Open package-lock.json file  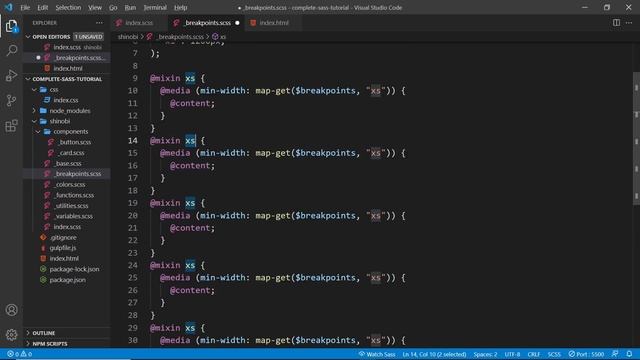point(67,269)
